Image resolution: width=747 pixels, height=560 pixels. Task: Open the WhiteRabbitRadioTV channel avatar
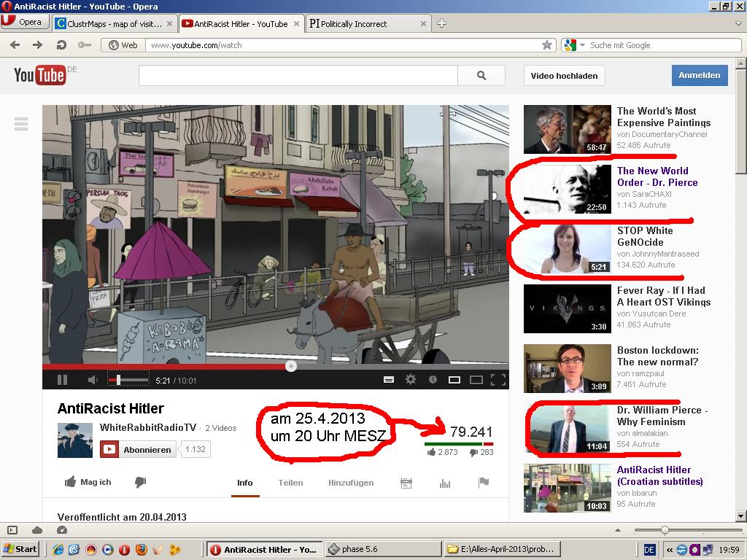click(x=75, y=440)
